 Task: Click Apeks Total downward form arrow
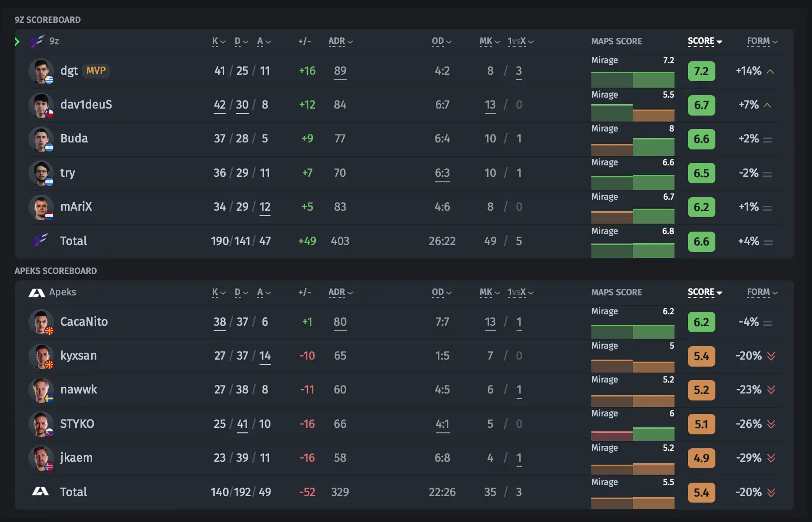[x=771, y=492]
